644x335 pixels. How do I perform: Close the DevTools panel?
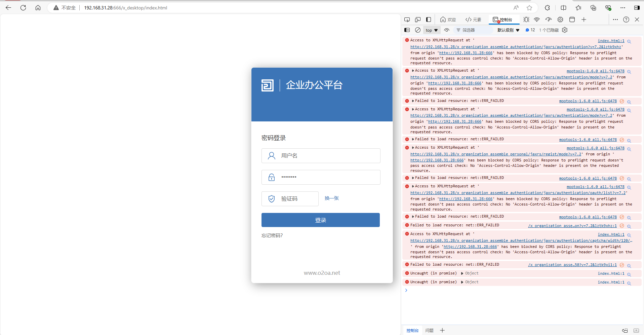click(x=637, y=20)
